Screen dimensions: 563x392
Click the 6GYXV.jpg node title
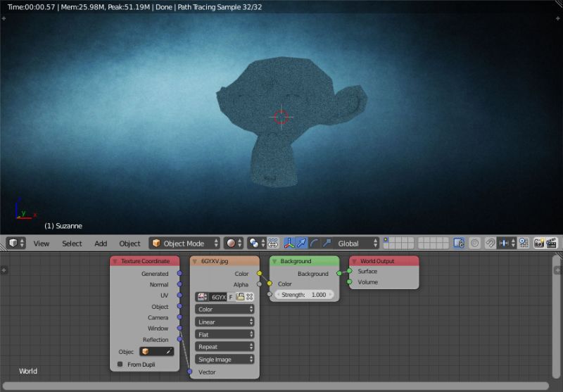[x=215, y=261]
